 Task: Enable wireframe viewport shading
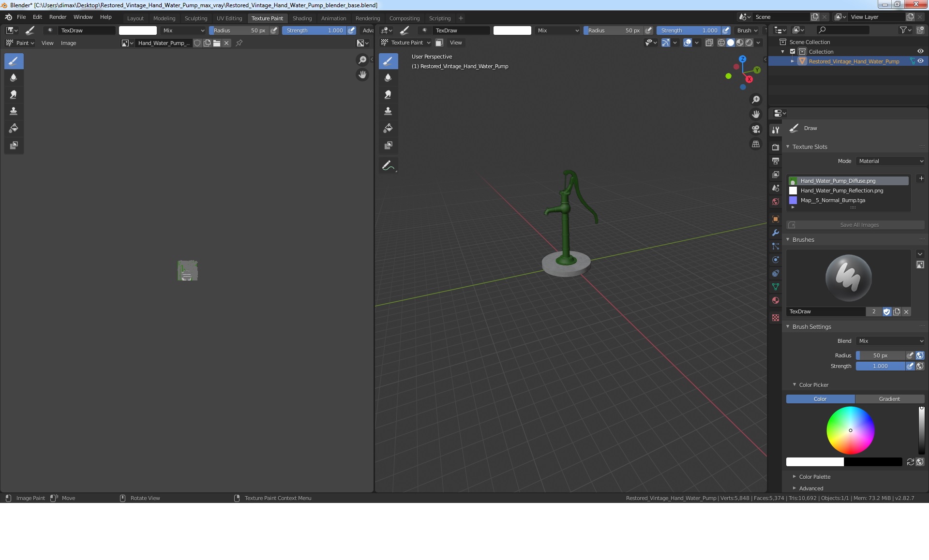721,43
